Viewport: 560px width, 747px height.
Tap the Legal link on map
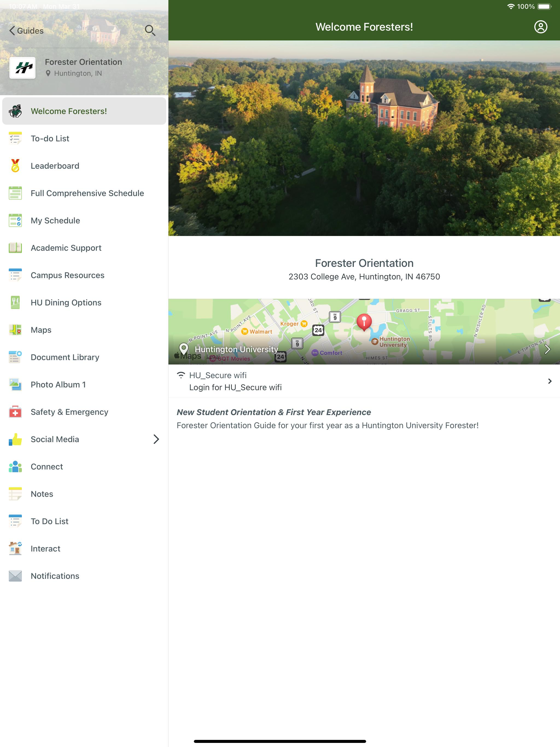coord(213,357)
